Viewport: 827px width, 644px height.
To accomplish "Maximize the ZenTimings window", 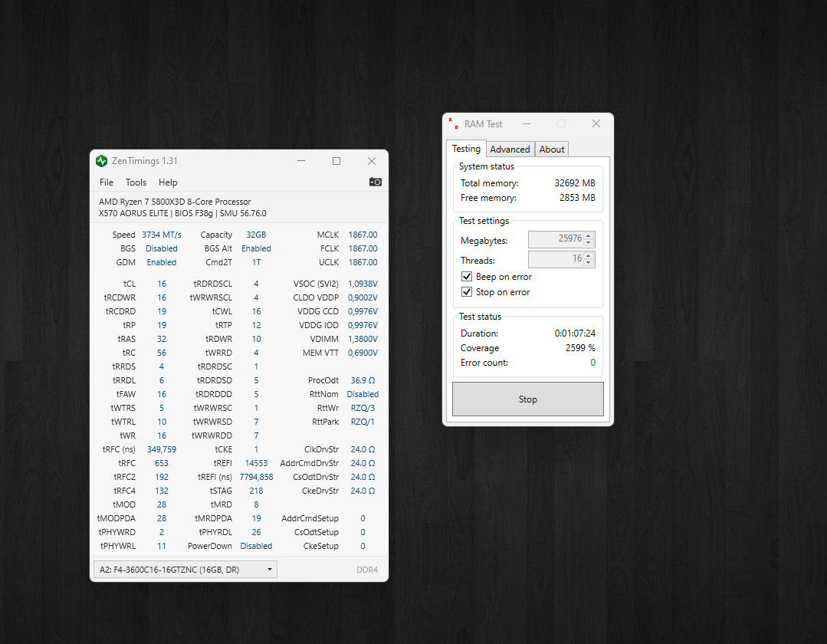I will (336, 161).
